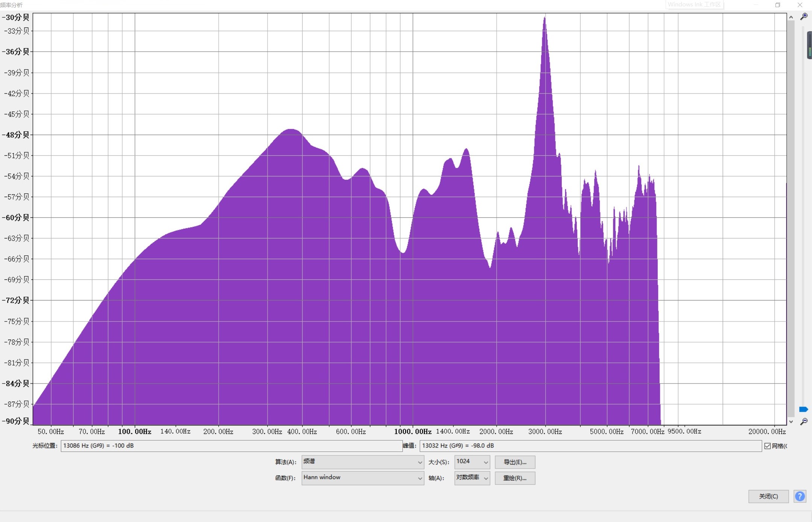Open the 函数 Hann window dropdown

(362, 478)
